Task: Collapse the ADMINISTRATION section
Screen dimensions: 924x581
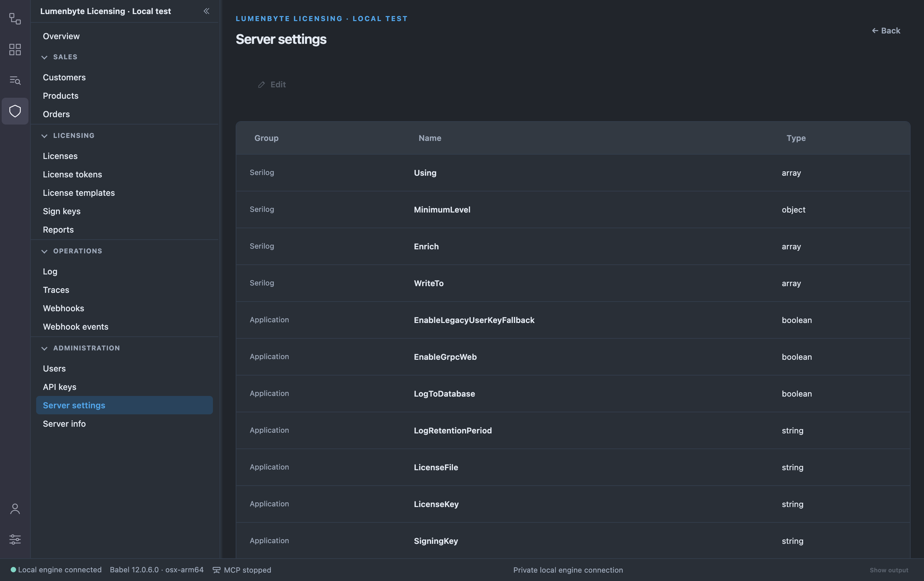Action: tap(45, 348)
